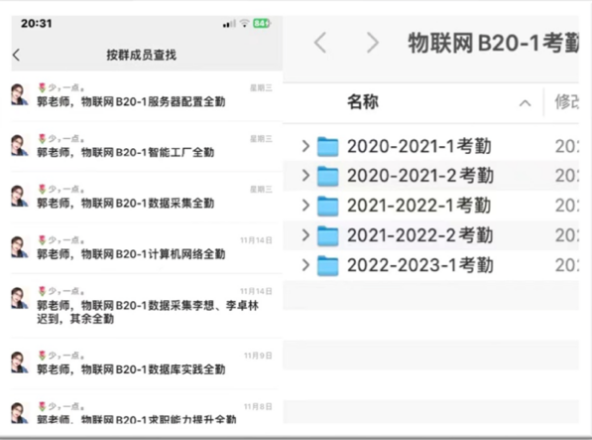Select the 2021-2022-1考勤 folder icon

click(327, 206)
